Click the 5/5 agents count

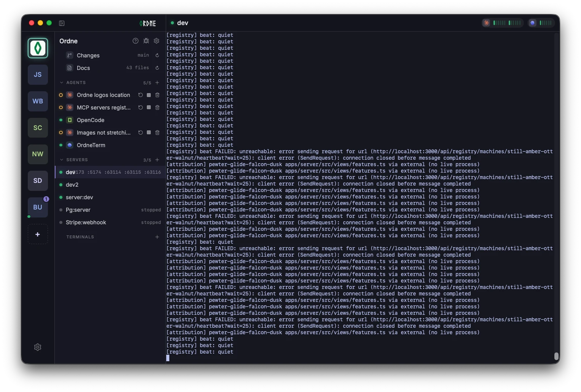(147, 83)
